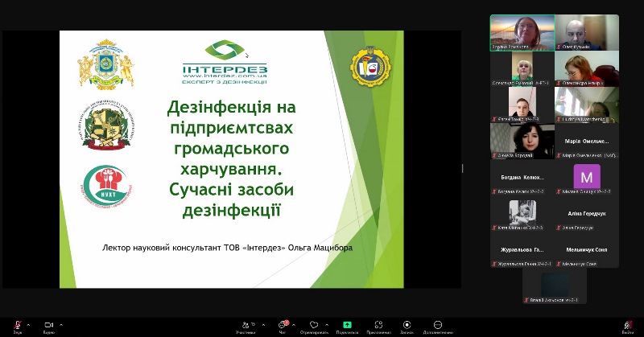The image size is (644, 337).
Task: Click muted mic icon on hoodie man's tile
Action: point(494,120)
